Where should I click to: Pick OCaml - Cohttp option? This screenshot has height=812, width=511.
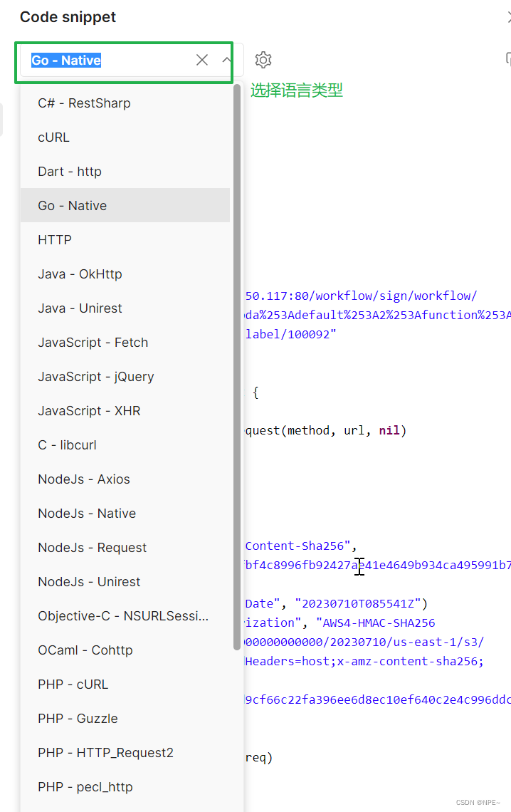[x=125, y=650]
